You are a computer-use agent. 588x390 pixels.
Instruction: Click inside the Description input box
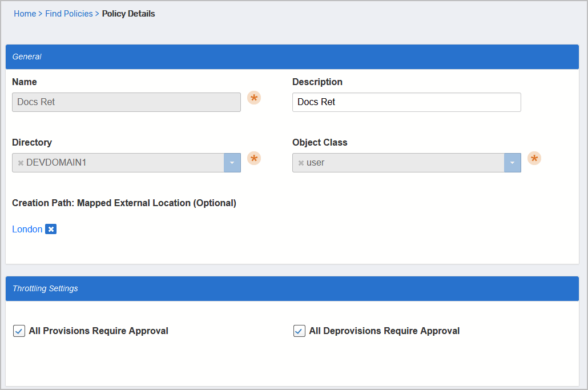tap(406, 102)
